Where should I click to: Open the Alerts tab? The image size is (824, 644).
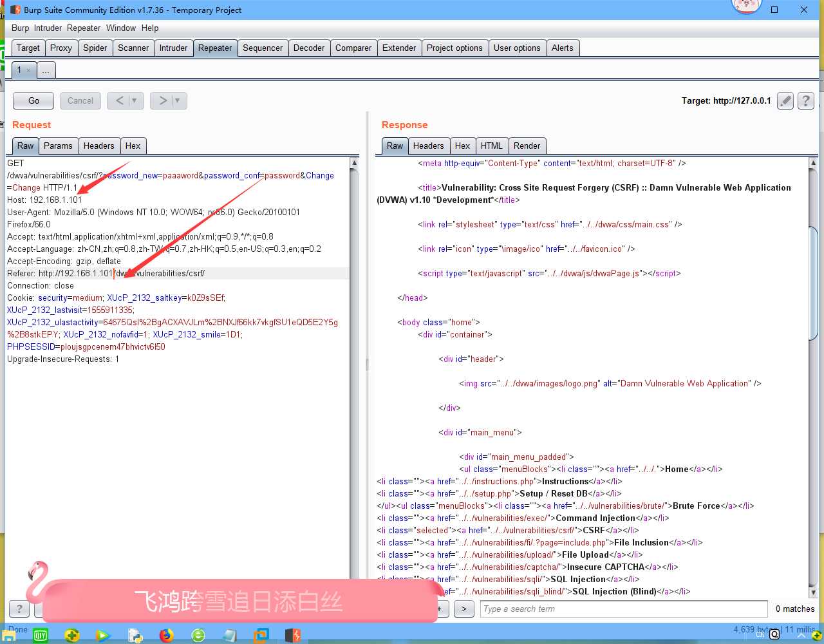coord(562,48)
